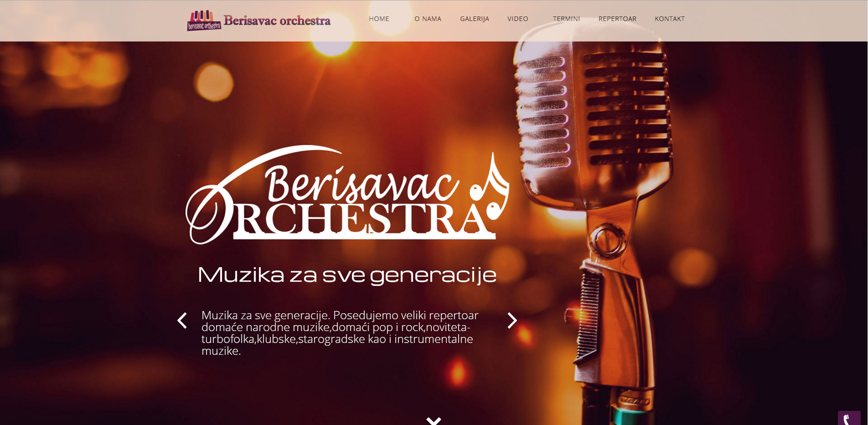Viewport: 868px width, 425px height.
Task: Open the O NAMA page
Action: pos(428,19)
